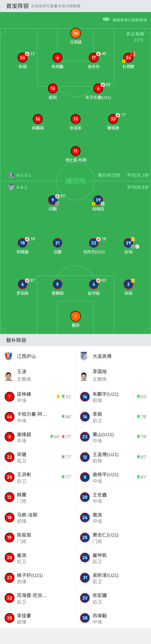
Task: Select captain 杜君鹏 number 24 badge
Action: tap(128, 58)
